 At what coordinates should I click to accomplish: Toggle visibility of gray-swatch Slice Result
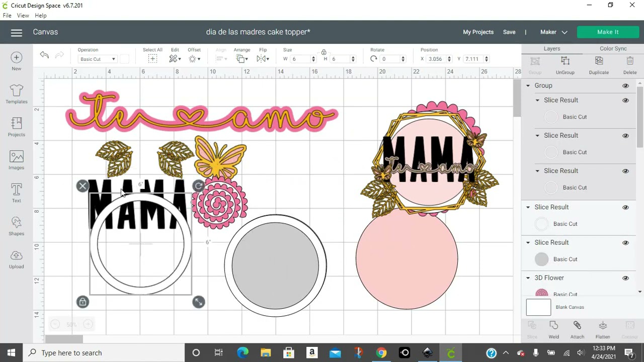click(625, 242)
